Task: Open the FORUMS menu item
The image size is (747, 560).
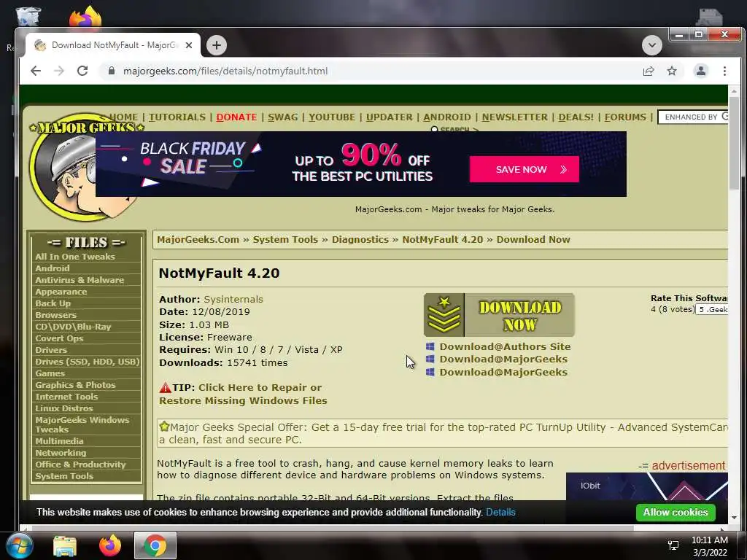Action: point(625,117)
